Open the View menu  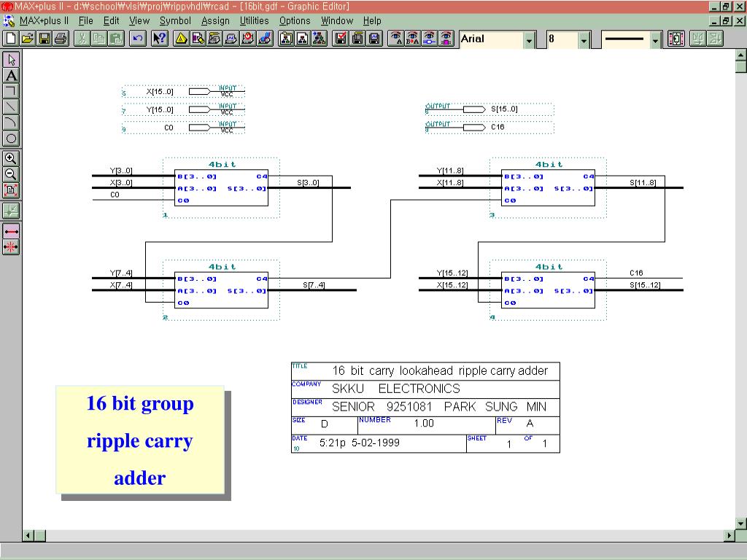pyautogui.click(x=139, y=20)
